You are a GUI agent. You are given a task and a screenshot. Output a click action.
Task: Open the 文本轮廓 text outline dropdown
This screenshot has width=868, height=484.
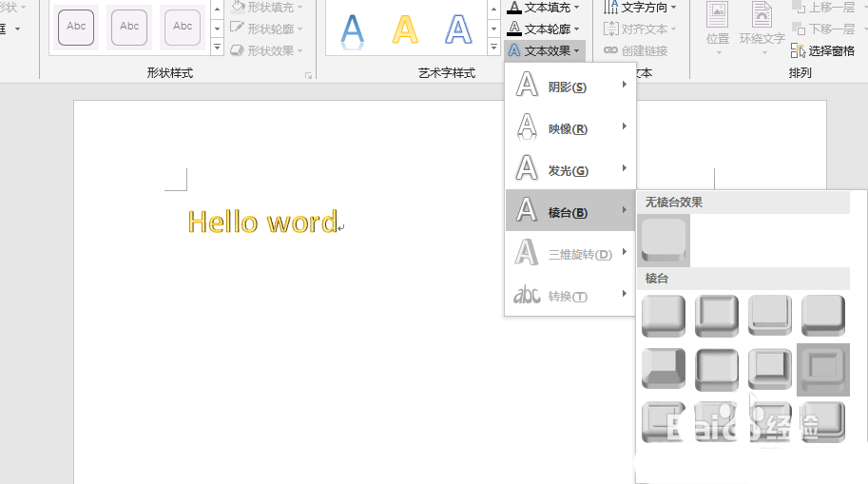[x=545, y=29]
